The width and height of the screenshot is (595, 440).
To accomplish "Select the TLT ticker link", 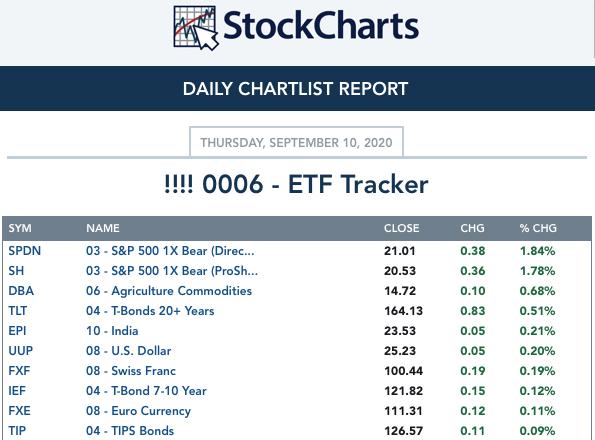I will point(17,311).
